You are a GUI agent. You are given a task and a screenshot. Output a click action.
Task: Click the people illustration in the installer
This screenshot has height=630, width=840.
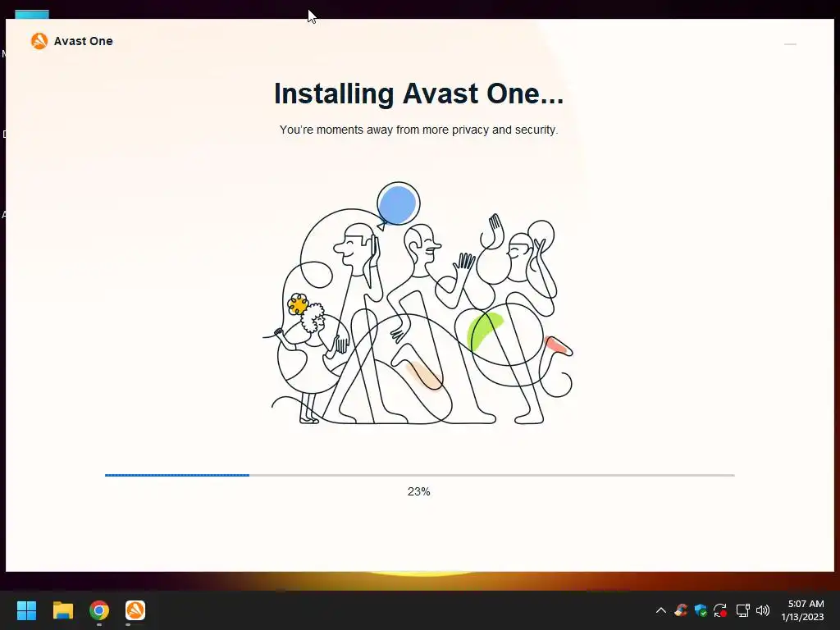(x=418, y=304)
